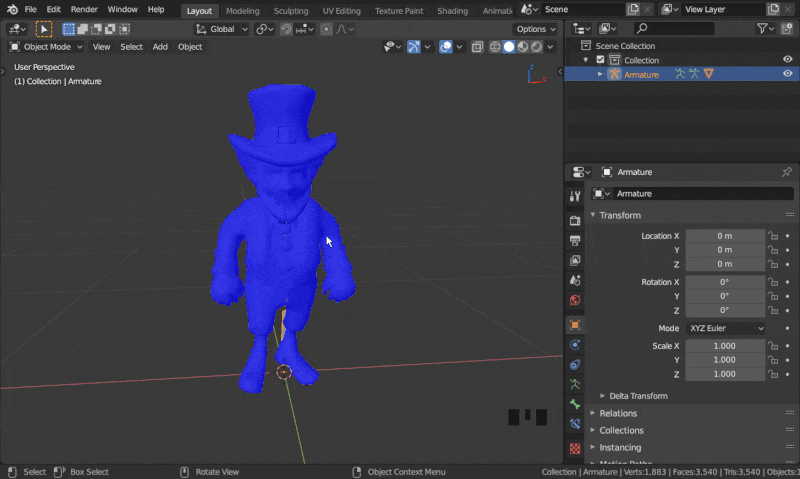Choose the Invert existing selection mode icon

pos(110,29)
